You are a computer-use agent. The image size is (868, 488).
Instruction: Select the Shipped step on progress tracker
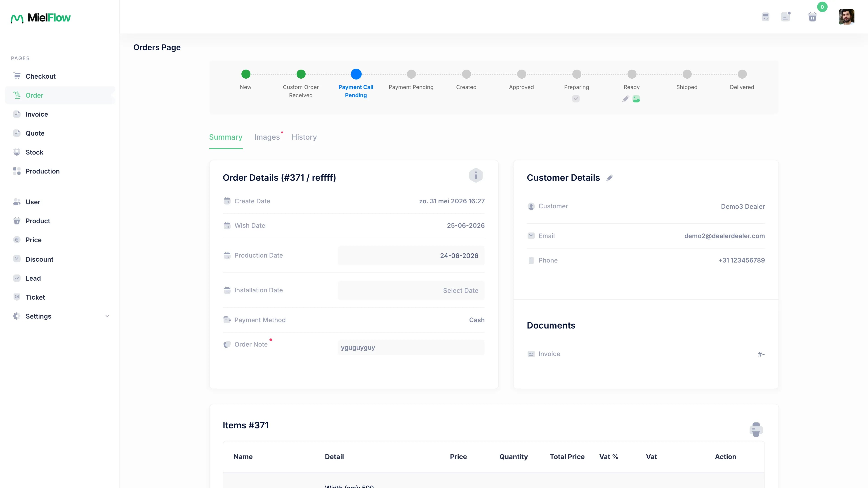(687, 74)
